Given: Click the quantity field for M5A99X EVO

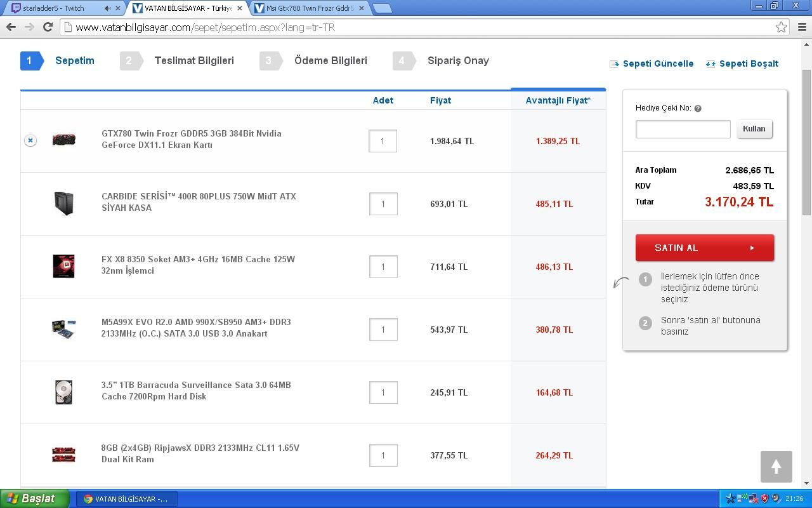Looking at the screenshot, I should pos(383,330).
